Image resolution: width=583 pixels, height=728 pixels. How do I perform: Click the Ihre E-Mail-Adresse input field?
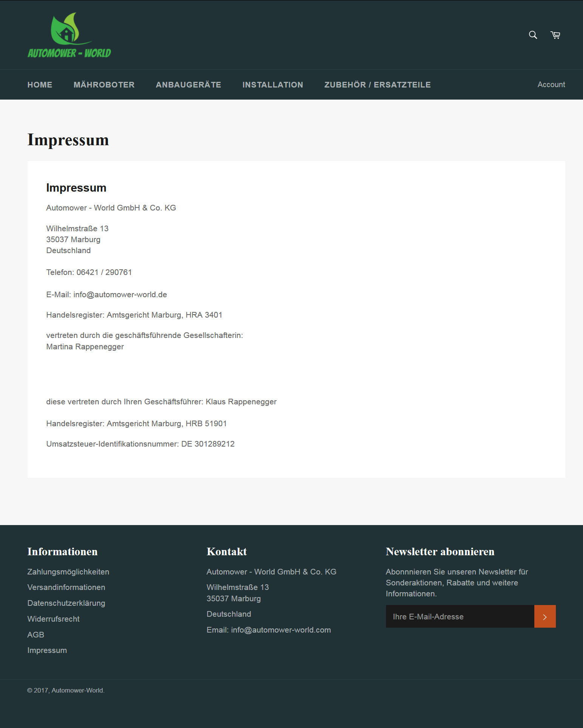460,616
